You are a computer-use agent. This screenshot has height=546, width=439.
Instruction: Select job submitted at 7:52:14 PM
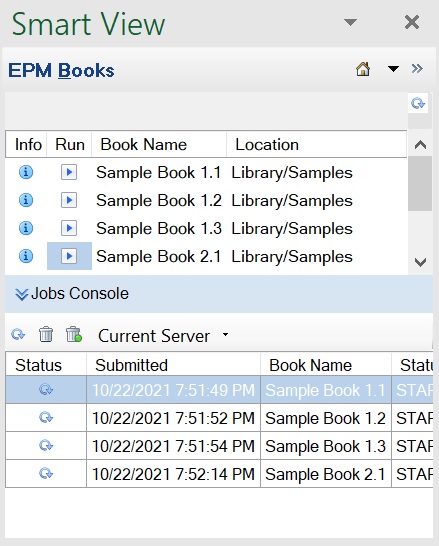tap(219, 474)
